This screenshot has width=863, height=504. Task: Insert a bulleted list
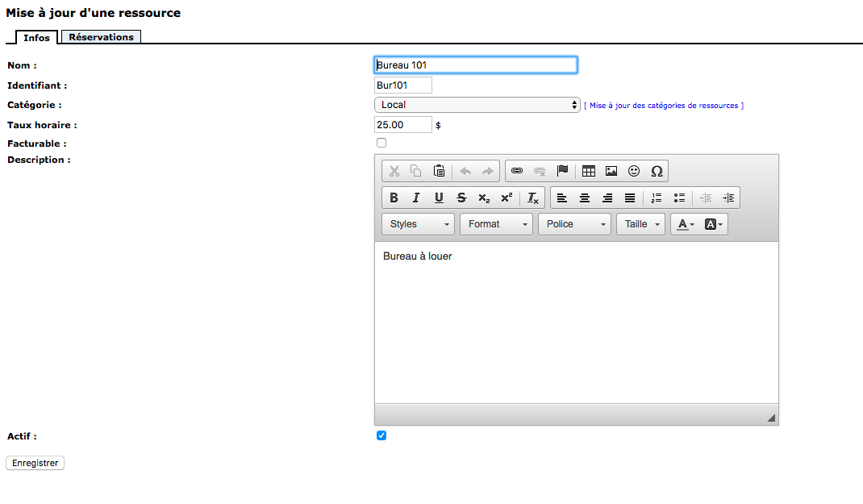(x=679, y=198)
